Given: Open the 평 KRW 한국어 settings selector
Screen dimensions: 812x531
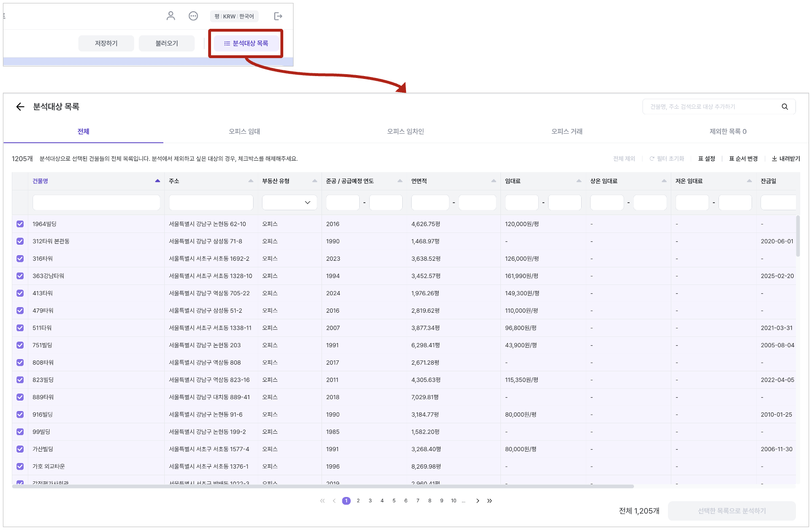Looking at the screenshot, I should 234,16.
